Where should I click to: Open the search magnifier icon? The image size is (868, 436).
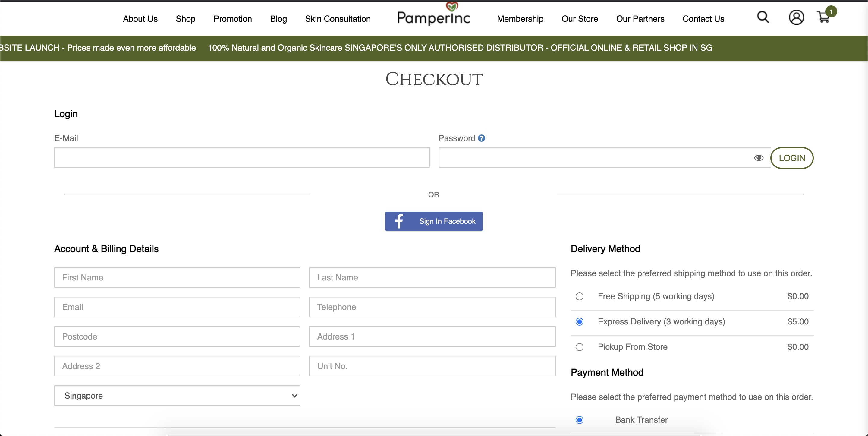point(763,17)
